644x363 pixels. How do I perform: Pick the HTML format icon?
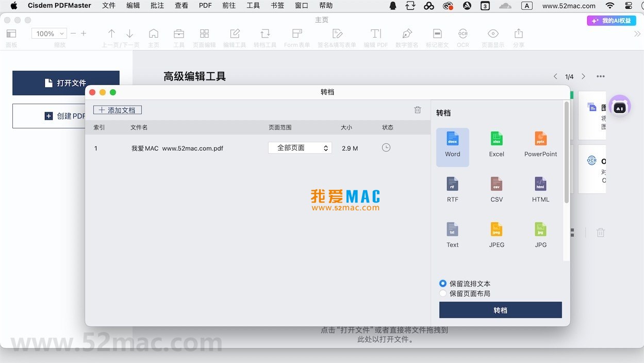tap(540, 184)
